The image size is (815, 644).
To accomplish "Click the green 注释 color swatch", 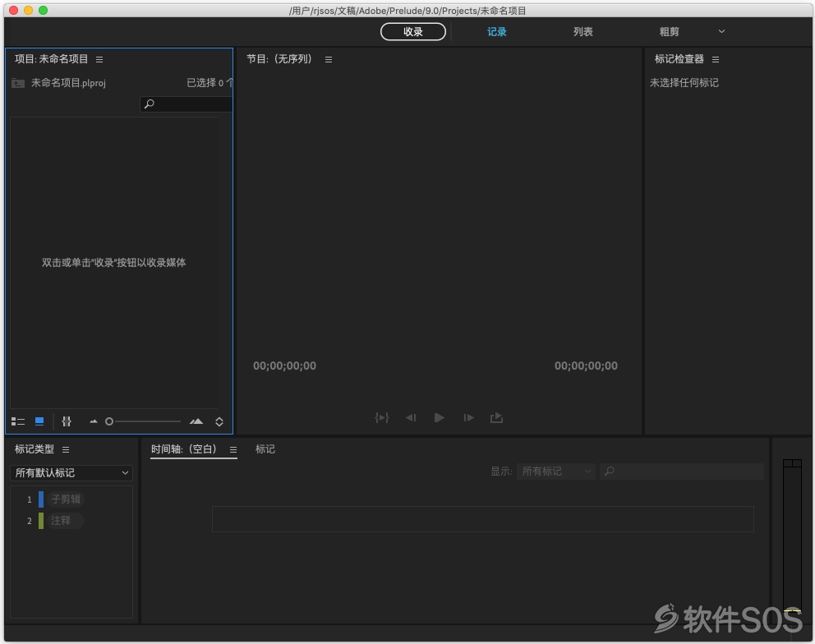I will pyautogui.click(x=41, y=521).
